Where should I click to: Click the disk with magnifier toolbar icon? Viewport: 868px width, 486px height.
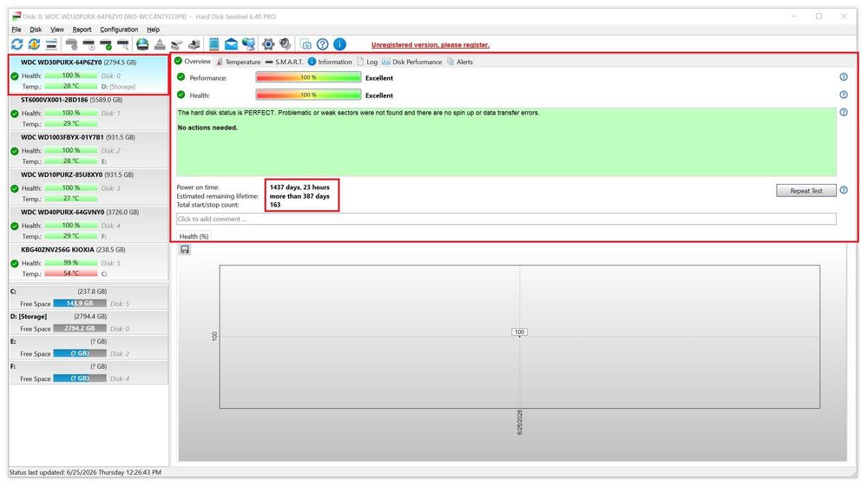click(123, 44)
